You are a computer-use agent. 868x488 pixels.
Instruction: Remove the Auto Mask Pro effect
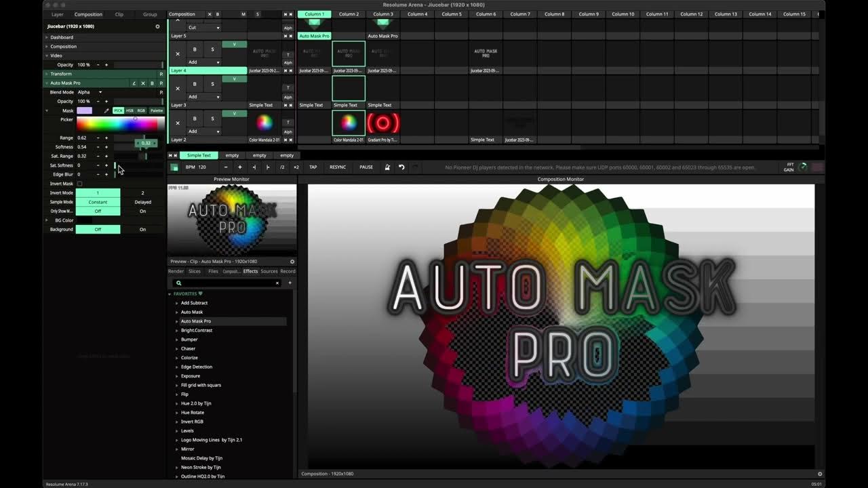tap(143, 83)
